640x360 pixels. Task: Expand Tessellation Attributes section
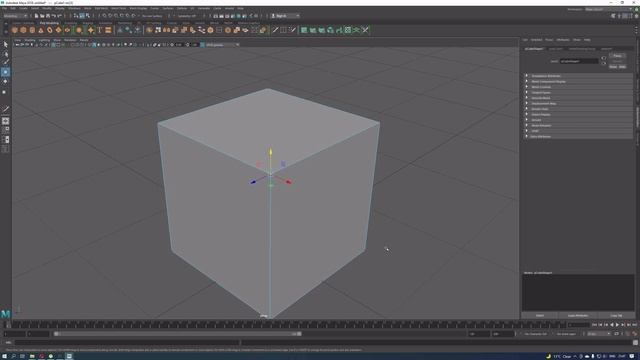578,76
